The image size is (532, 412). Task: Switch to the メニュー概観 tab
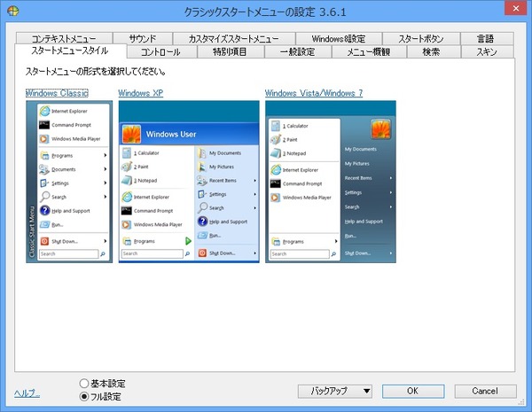click(x=369, y=52)
